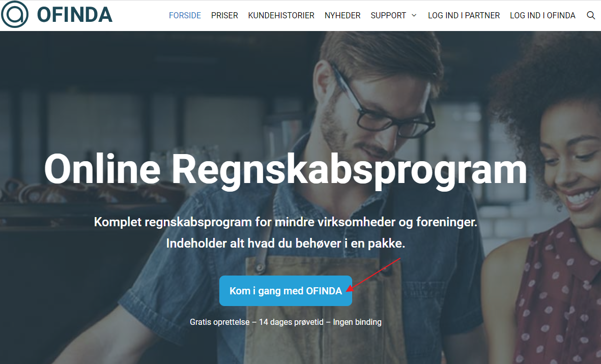
Task: Click the SUPPORT menu label
Action: tap(388, 15)
